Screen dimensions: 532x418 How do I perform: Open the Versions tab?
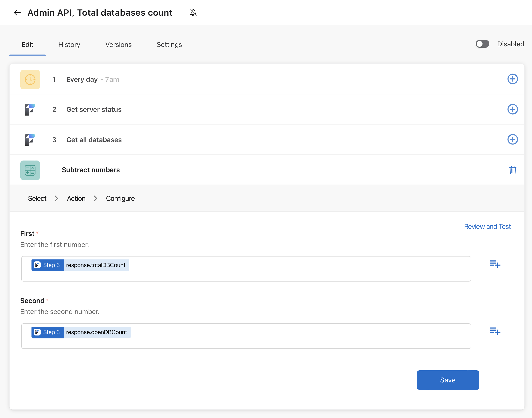pos(119,45)
